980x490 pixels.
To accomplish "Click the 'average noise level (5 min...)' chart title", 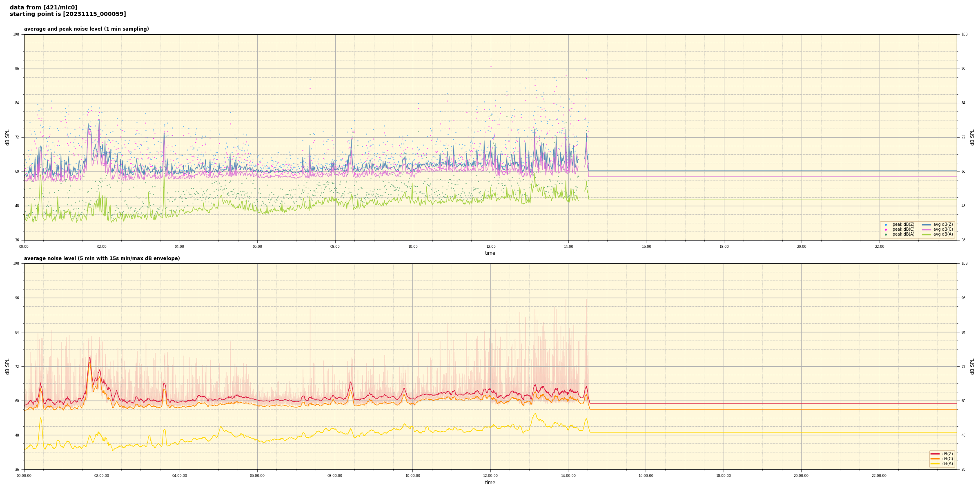I will [x=102, y=258].
